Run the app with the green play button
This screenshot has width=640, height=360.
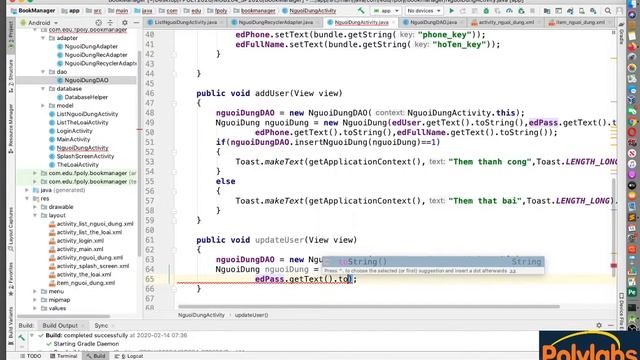click(451, 11)
